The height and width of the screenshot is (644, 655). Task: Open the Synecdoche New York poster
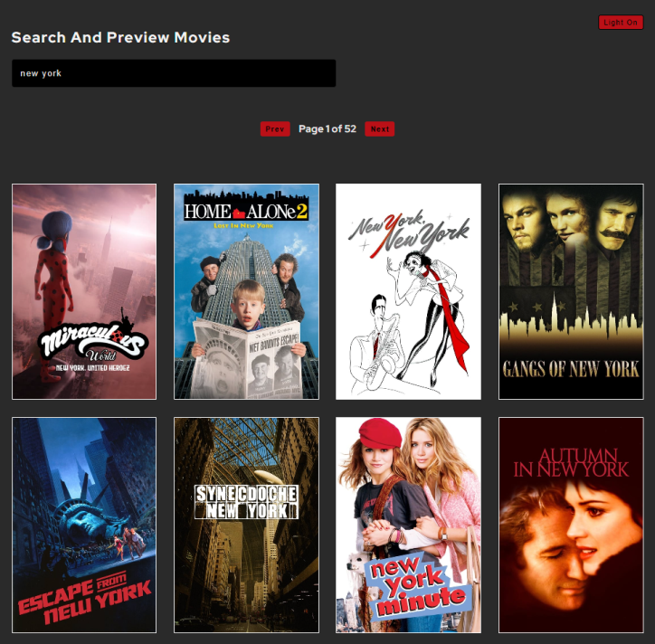point(246,525)
